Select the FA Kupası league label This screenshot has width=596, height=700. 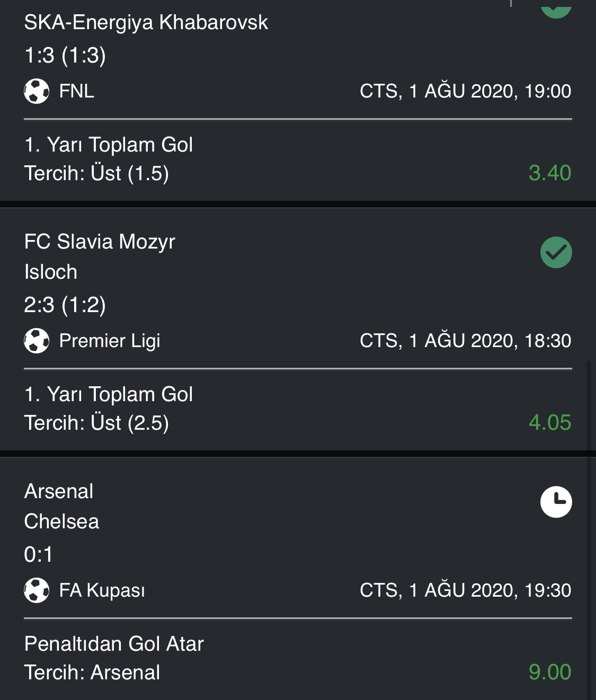tap(102, 590)
